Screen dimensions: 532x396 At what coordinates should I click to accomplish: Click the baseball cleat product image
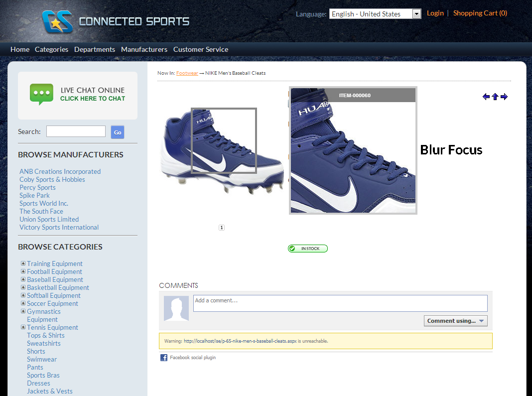222,151
